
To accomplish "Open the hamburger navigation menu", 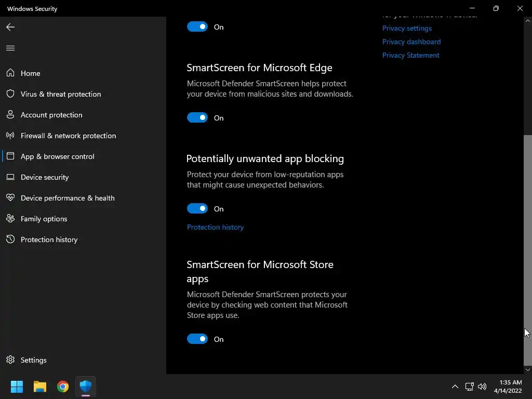I will point(10,48).
